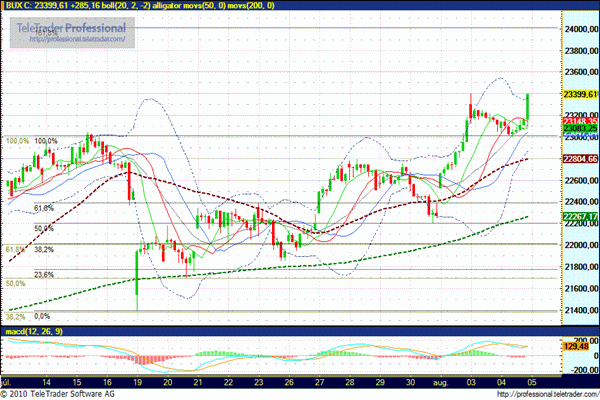Click the 23,6% Fibonacci retracement label
This screenshot has height=400, width=600.
click(43, 274)
